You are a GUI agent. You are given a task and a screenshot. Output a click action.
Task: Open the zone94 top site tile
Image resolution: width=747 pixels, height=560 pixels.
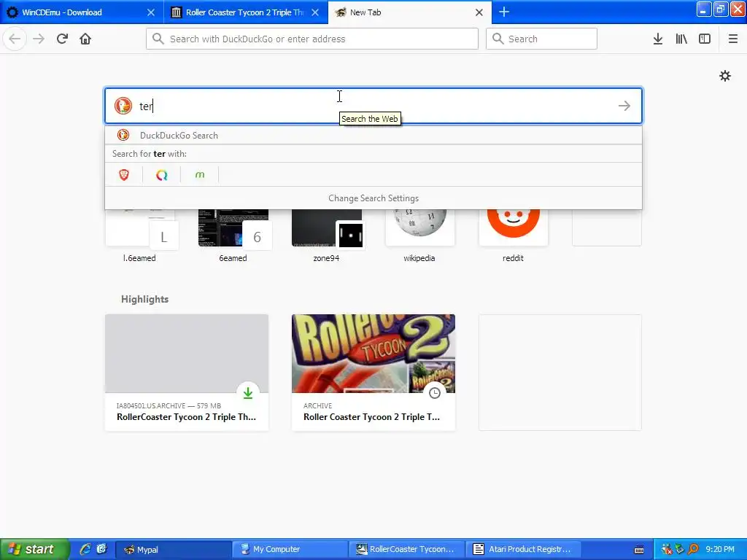(326, 236)
